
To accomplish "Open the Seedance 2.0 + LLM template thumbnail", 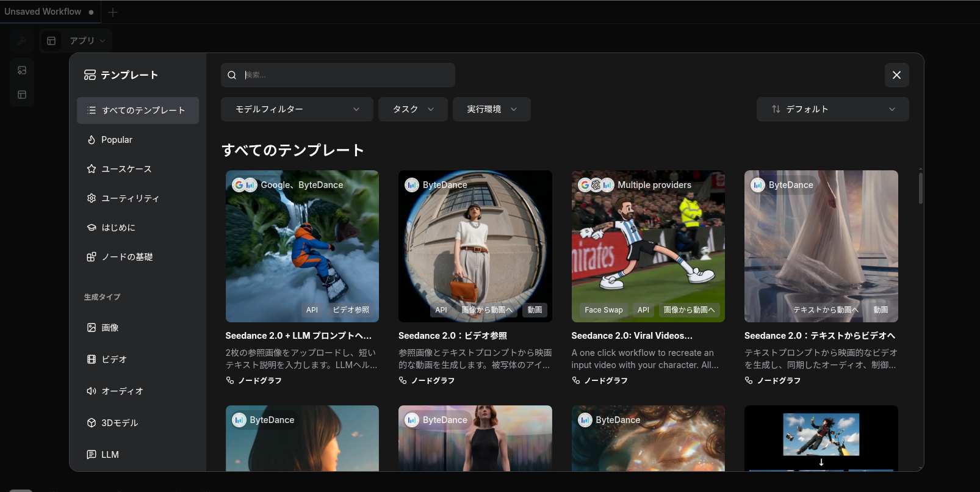I will (x=302, y=246).
